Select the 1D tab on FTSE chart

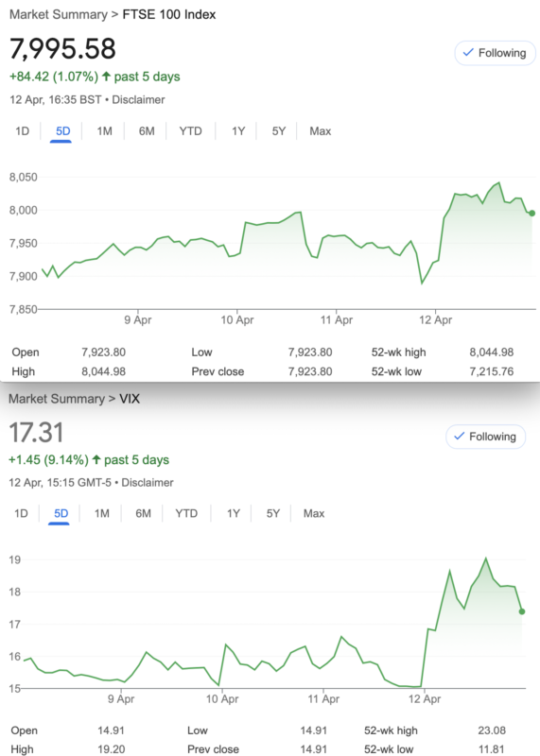tap(22, 131)
